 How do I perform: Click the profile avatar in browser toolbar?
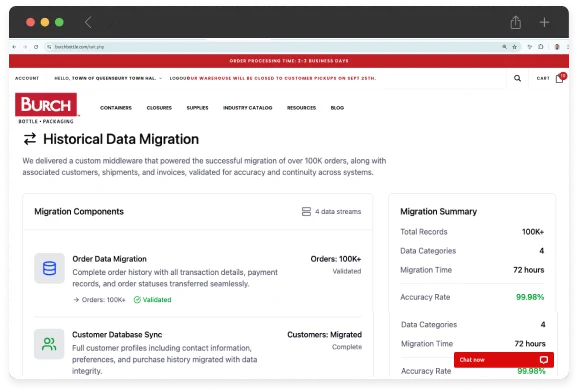tap(557, 47)
